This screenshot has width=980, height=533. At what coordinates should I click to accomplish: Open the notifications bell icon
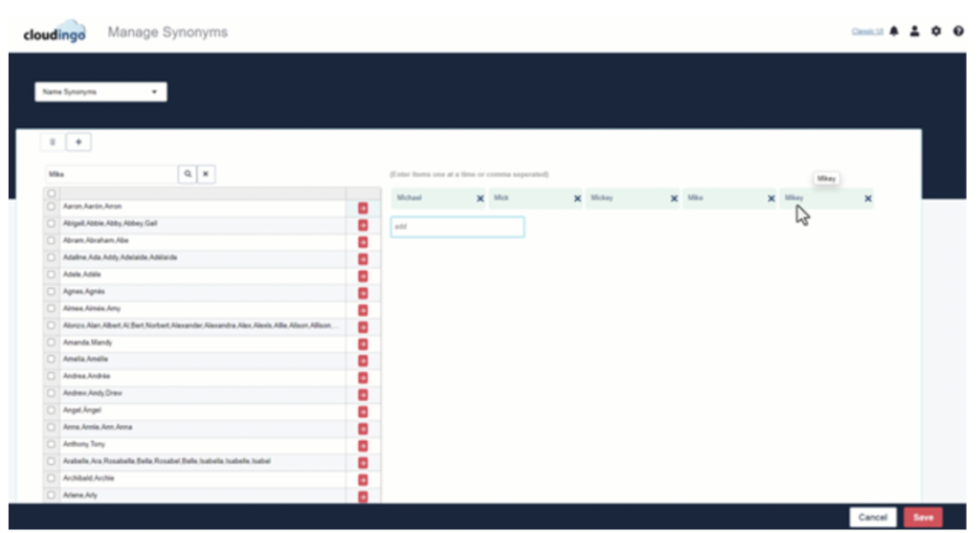(x=894, y=32)
